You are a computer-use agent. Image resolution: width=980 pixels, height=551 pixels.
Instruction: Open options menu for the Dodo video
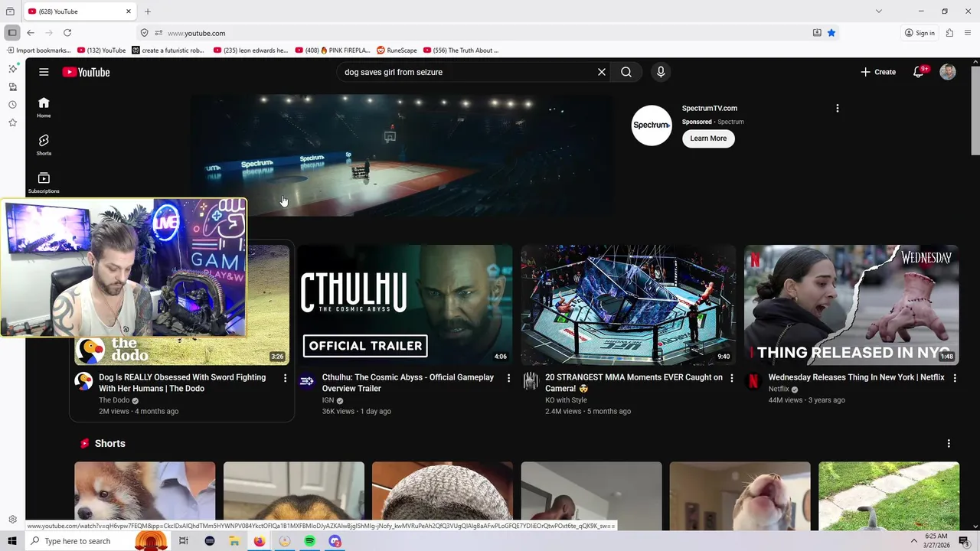285,378
